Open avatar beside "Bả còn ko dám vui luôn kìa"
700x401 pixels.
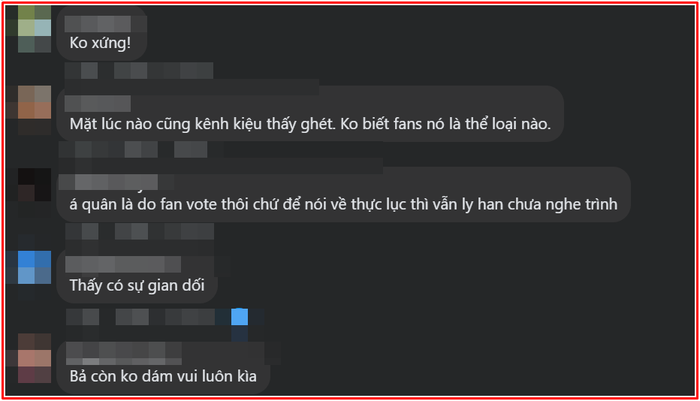click(34, 358)
